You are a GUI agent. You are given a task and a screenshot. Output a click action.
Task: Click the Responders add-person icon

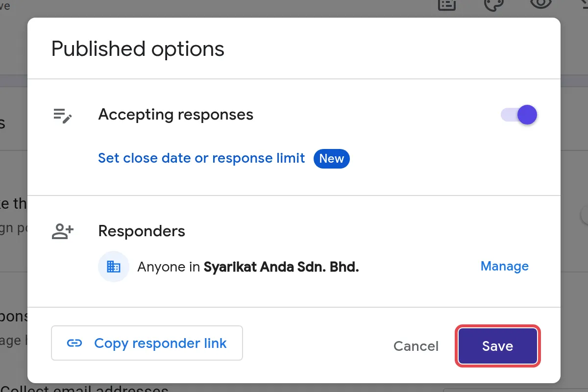click(x=63, y=231)
